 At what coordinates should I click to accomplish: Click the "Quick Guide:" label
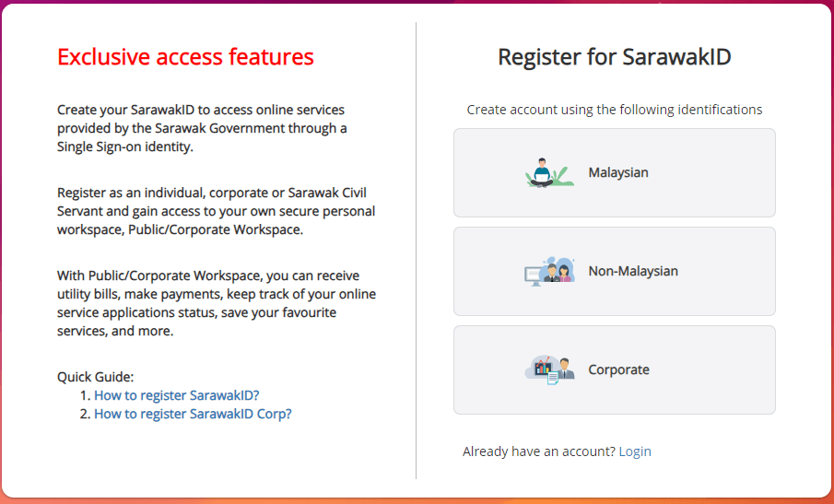(x=96, y=377)
